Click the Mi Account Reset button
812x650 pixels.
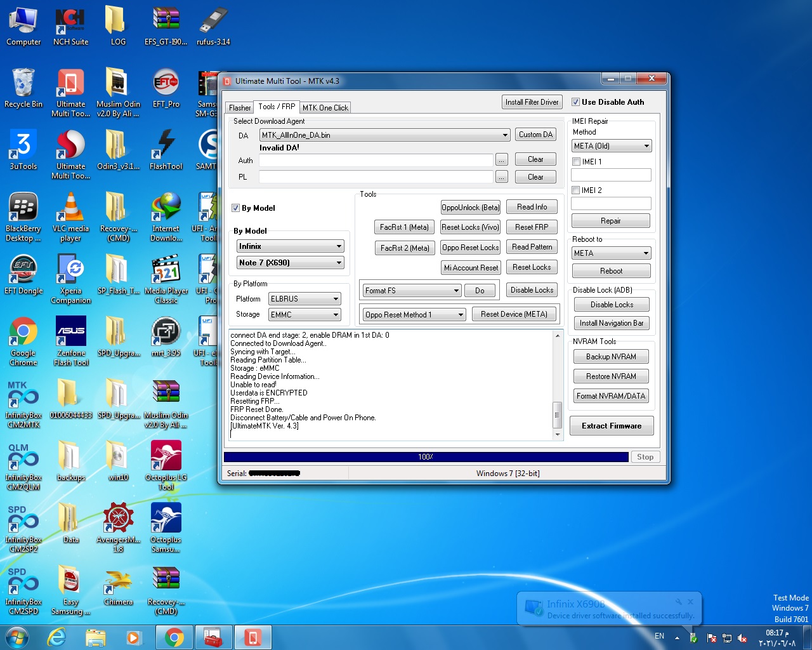pyautogui.click(x=471, y=268)
